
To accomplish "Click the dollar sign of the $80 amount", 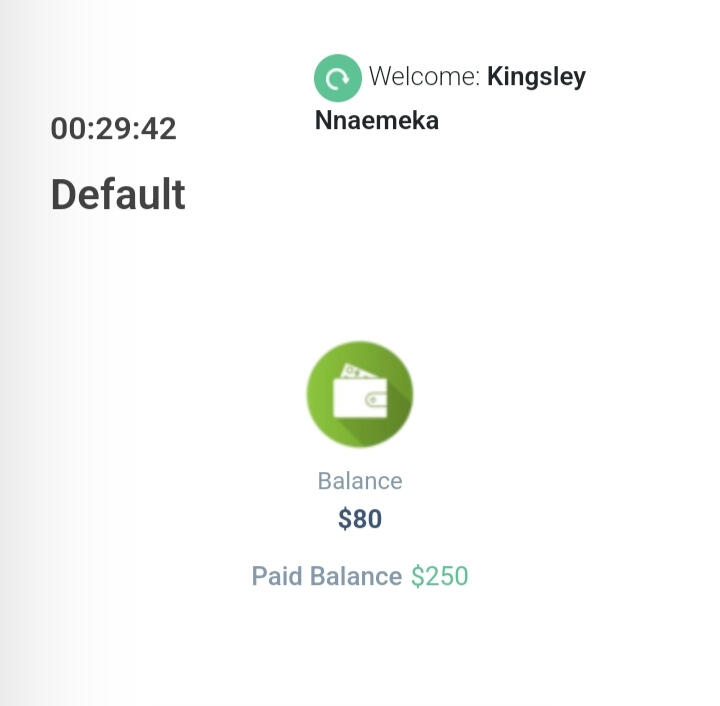I will pos(345,520).
